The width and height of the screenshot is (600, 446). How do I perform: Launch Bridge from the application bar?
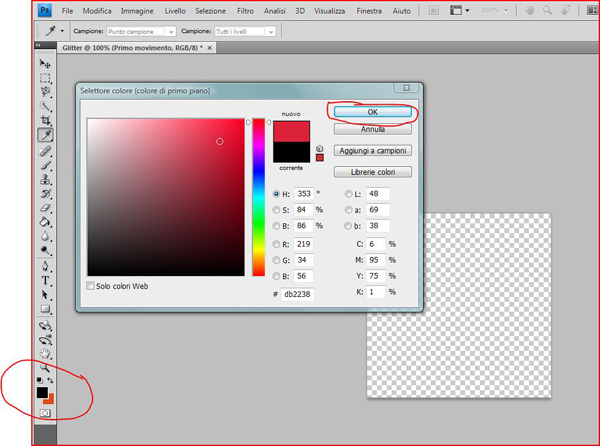pyautogui.click(x=434, y=11)
